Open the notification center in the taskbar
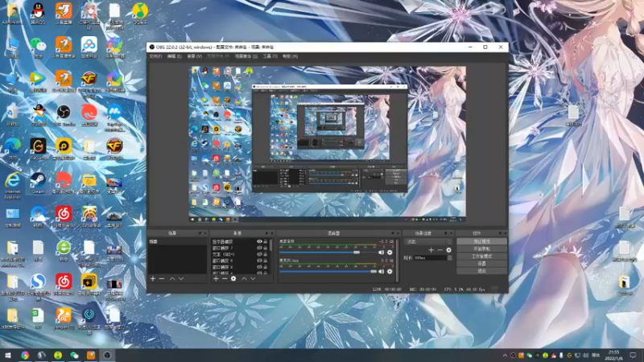The image size is (644, 362). (633, 356)
